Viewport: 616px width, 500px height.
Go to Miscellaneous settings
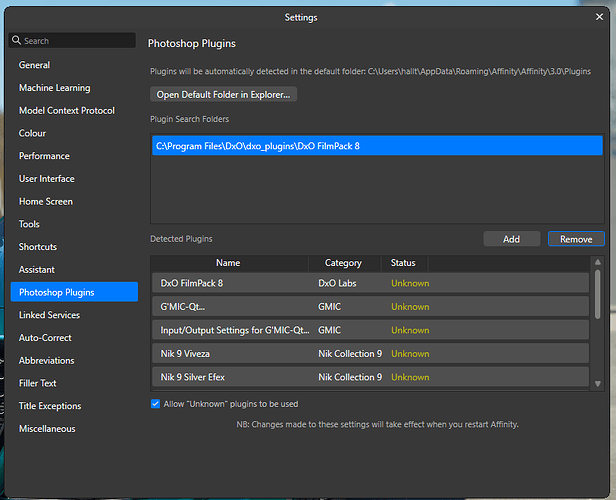[x=47, y=429]
